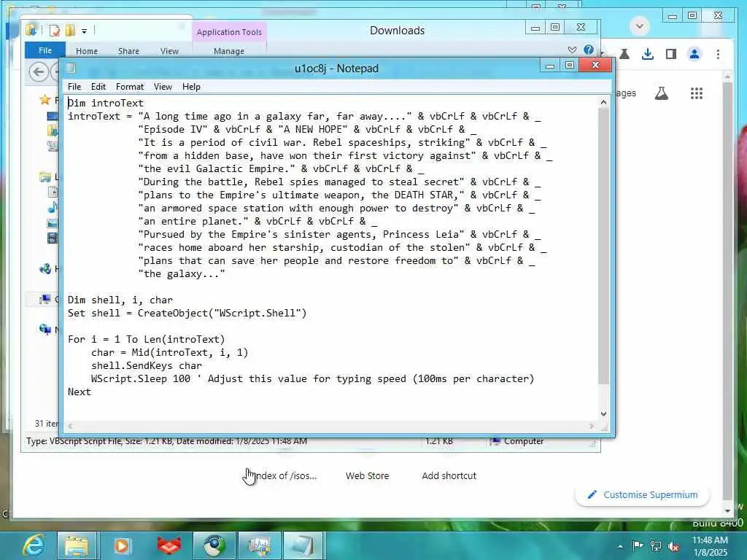Open the taskbar clock and date
Viewport: 747px width, 560px height.
pos(710,546)
